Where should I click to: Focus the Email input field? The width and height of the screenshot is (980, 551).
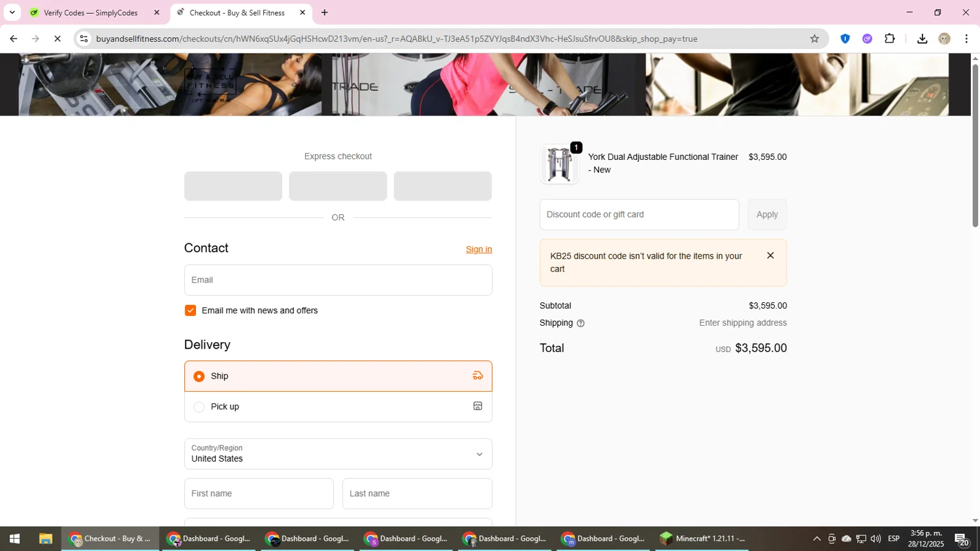click(338, 280)
